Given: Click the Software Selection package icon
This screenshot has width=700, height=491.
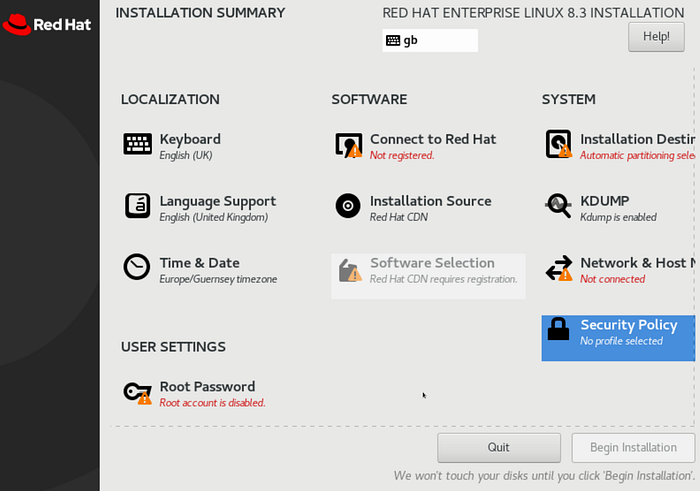Looking at the screenshot, I should pos(350,270).
